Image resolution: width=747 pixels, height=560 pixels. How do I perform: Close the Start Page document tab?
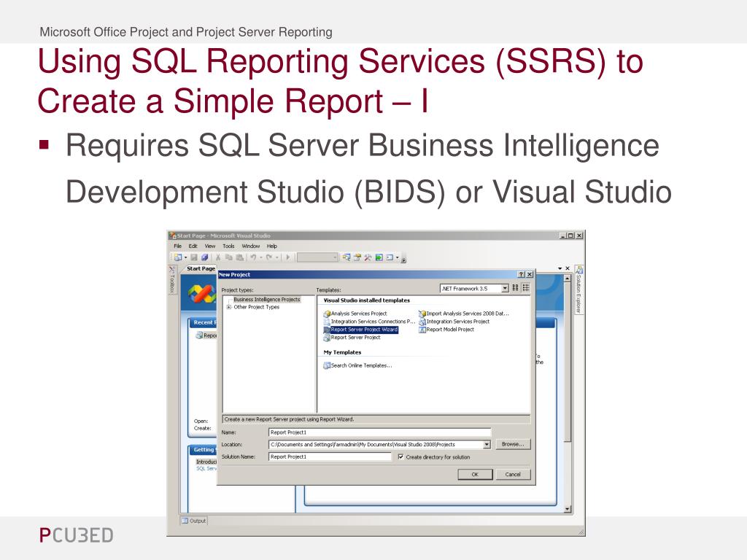[x=568, y=268]
